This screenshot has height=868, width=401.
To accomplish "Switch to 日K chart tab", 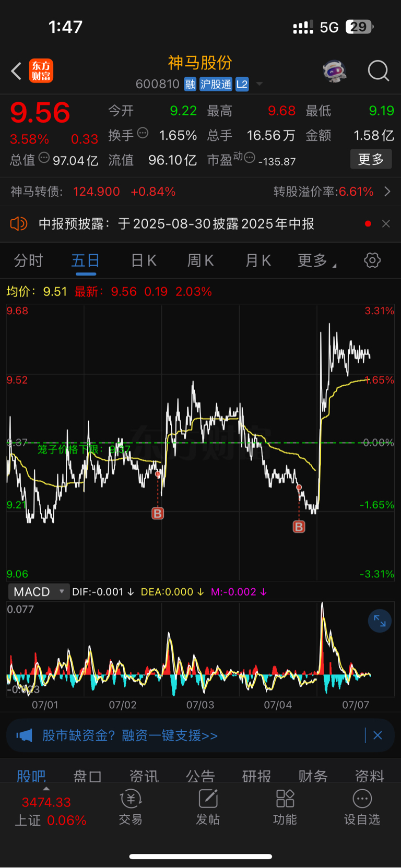I will coord(144,260).
